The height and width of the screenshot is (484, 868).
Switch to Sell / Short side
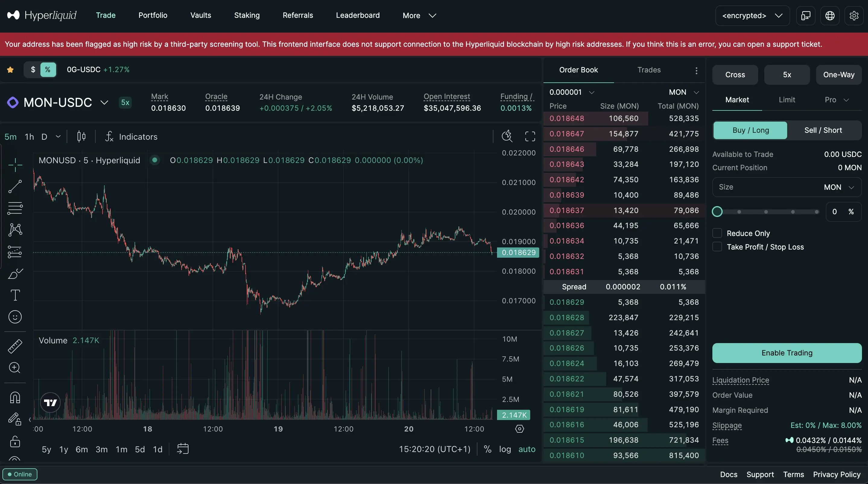(823, 130)
